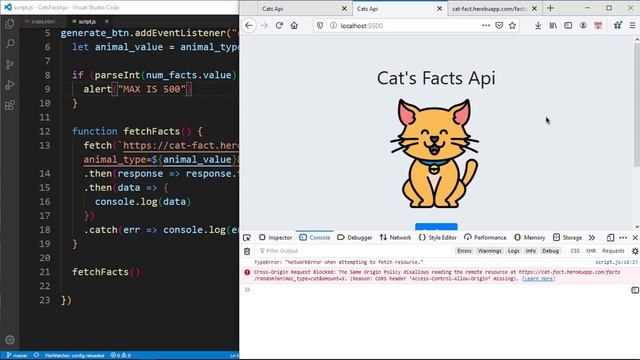Toggle the CSS console filter
Screen dimensions: 640x360
575,251
